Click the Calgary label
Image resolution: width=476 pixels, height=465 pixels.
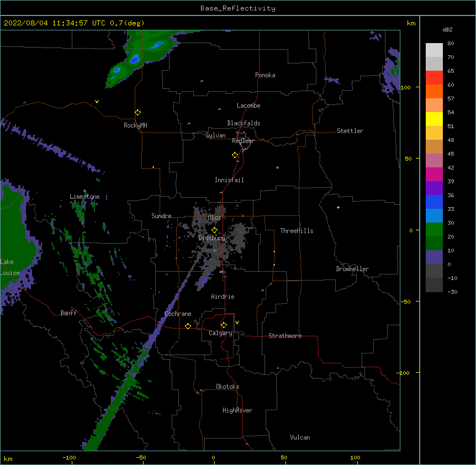220,333
